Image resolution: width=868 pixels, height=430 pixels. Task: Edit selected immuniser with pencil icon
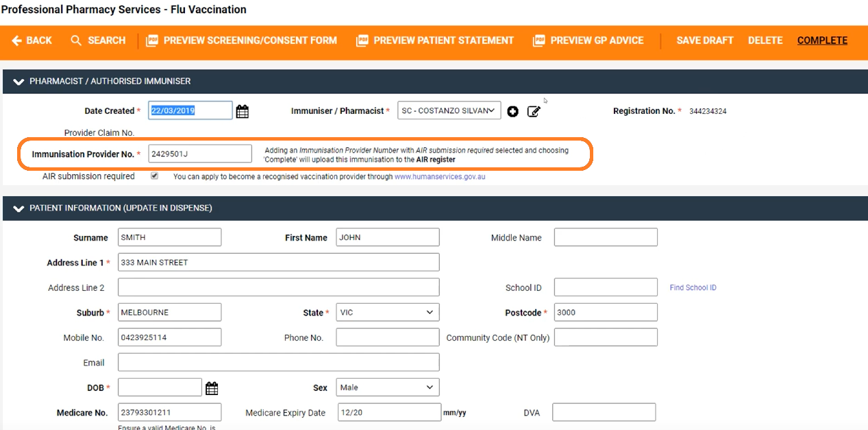534,110
